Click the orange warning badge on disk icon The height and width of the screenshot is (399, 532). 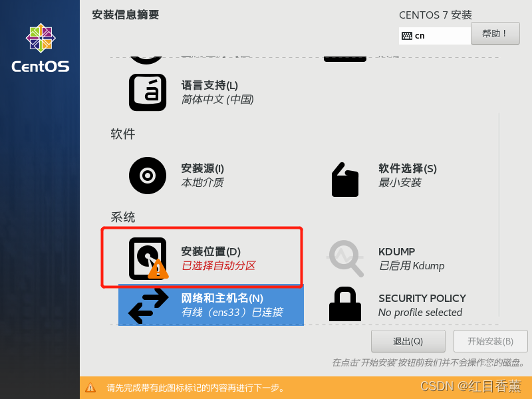158,269
